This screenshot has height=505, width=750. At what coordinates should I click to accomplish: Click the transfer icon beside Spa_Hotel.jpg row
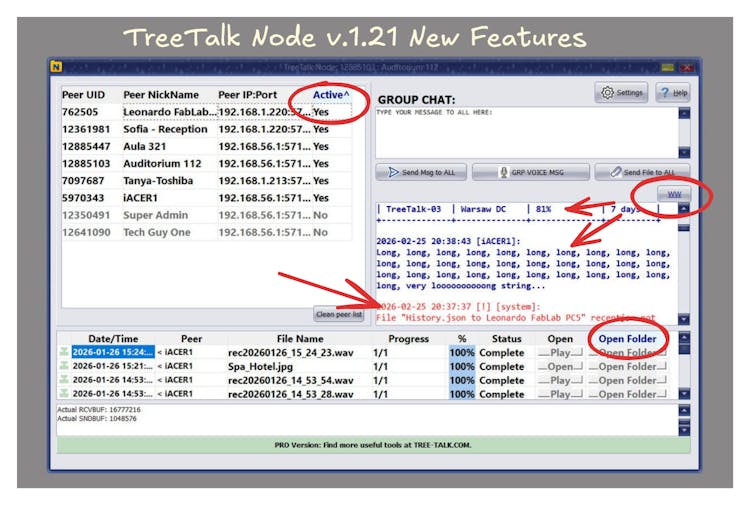(x=65, y=366)
